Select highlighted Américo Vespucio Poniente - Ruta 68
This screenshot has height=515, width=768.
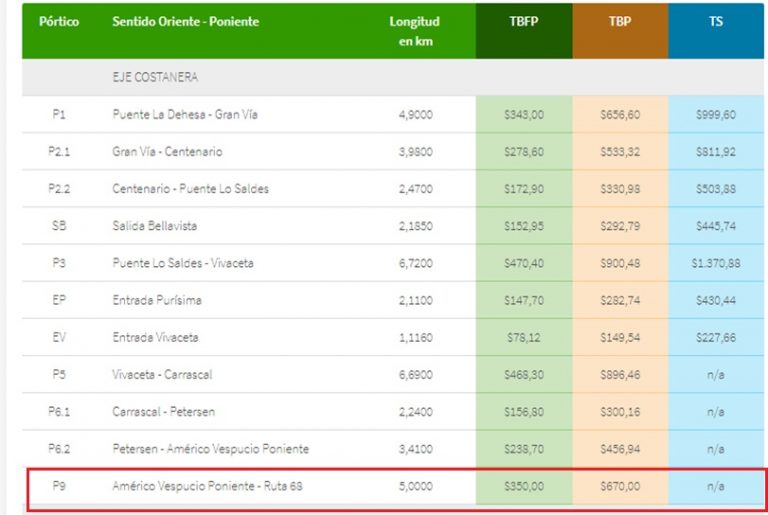[x=207, y=487]
